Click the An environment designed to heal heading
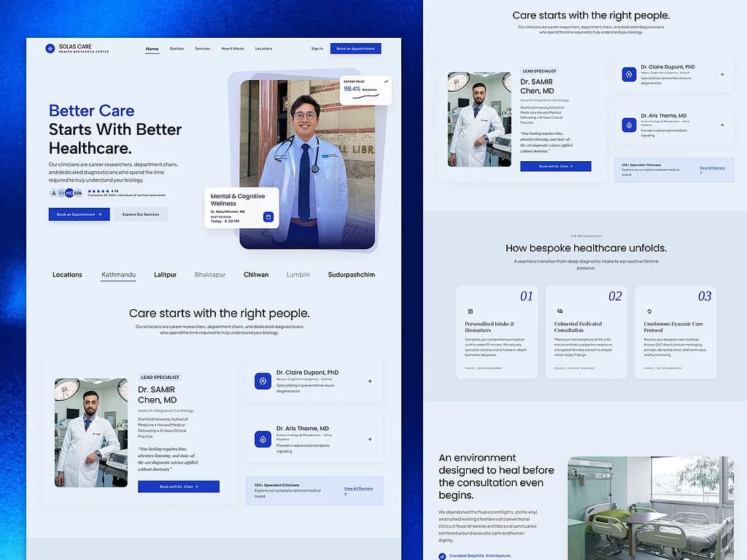Image resolution: width=747 pixels, height=560 pixels. click(496, 476)
